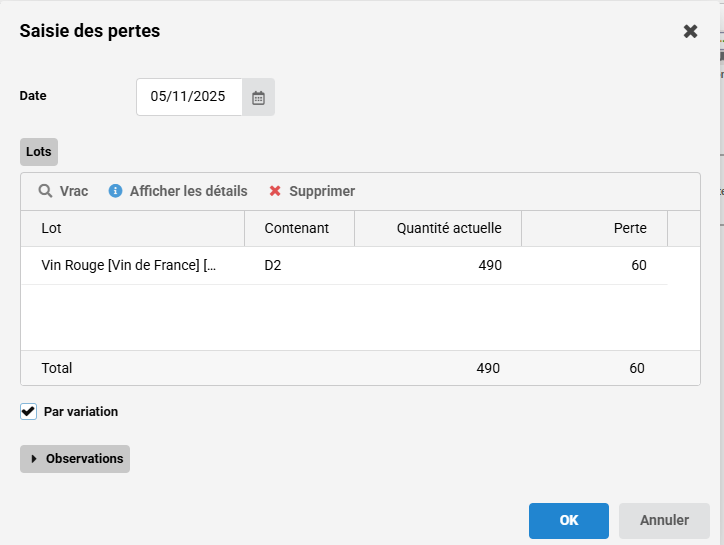Click the date input field
The image size is (724, 545).
click(189, 97)
